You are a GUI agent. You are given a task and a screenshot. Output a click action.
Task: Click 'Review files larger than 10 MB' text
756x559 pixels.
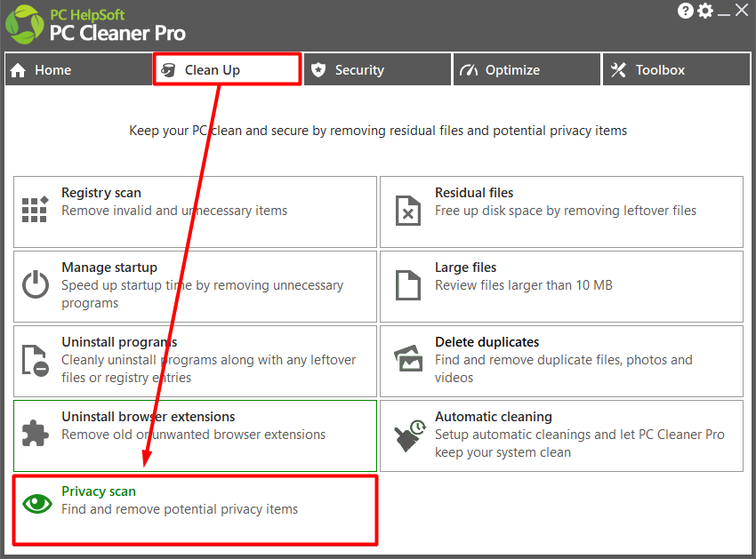click(x=524, y=285)
